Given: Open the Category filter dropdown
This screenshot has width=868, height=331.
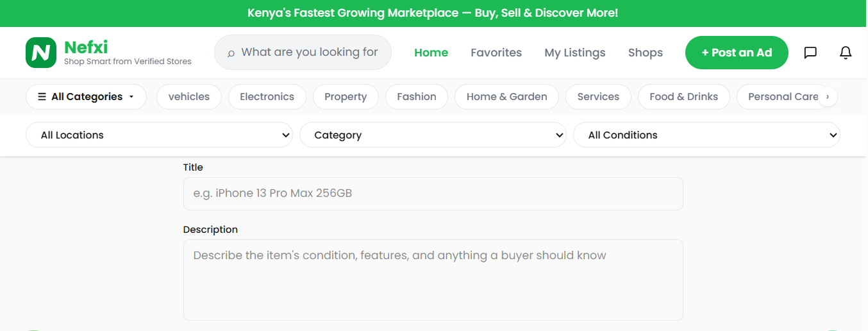Looking at the screenshot, I should pyautogui.click(x=433, y=135).
